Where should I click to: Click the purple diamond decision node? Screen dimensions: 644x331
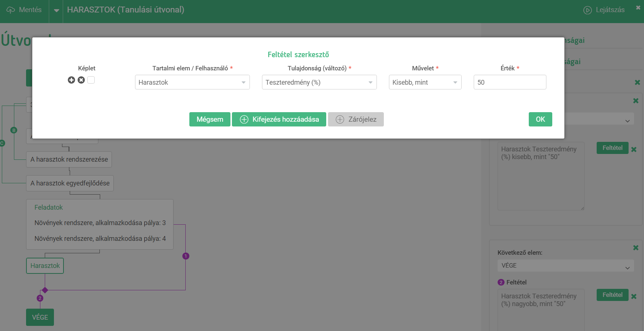click(x=45, y=290)
